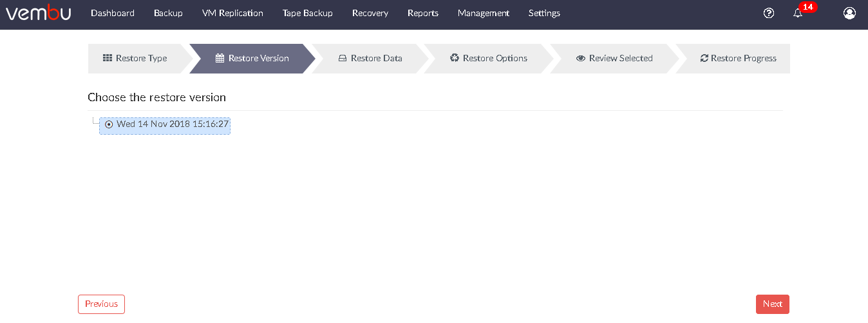Go to the Restore Options step
Viewport: 868px width, 323px height.
(x=489, y=59)
